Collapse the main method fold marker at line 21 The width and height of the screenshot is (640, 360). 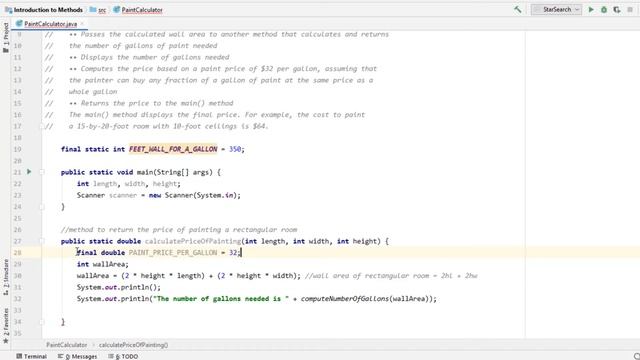(x=42, y=172)
